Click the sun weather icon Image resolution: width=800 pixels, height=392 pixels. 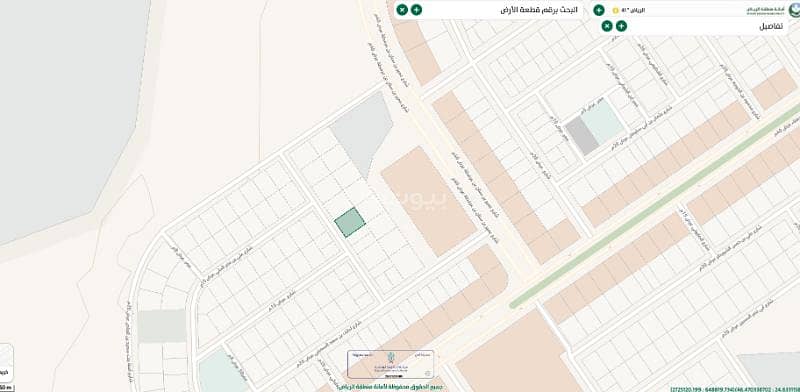(615, 10)
